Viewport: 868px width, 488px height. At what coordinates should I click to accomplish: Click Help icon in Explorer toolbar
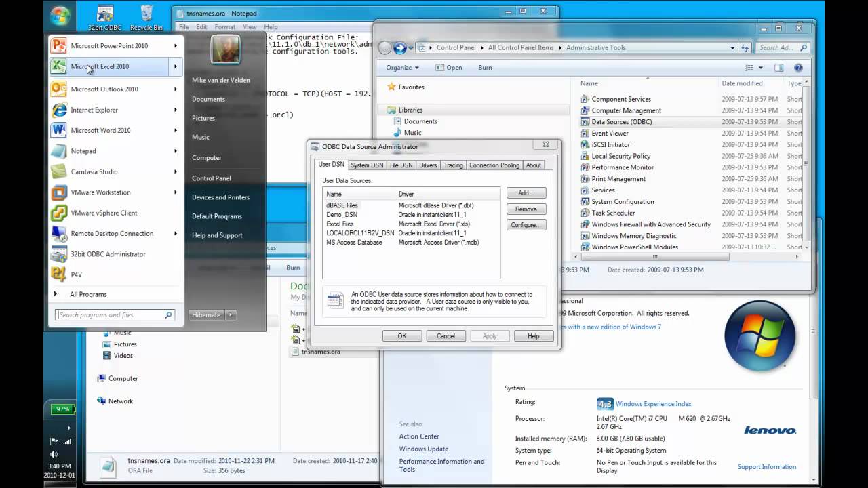point(798,68)
